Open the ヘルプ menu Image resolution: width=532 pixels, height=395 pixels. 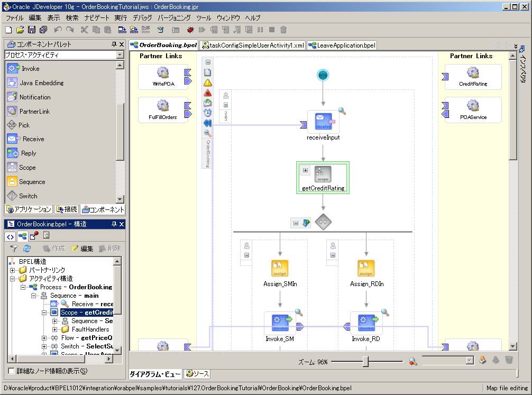[253, 17]
